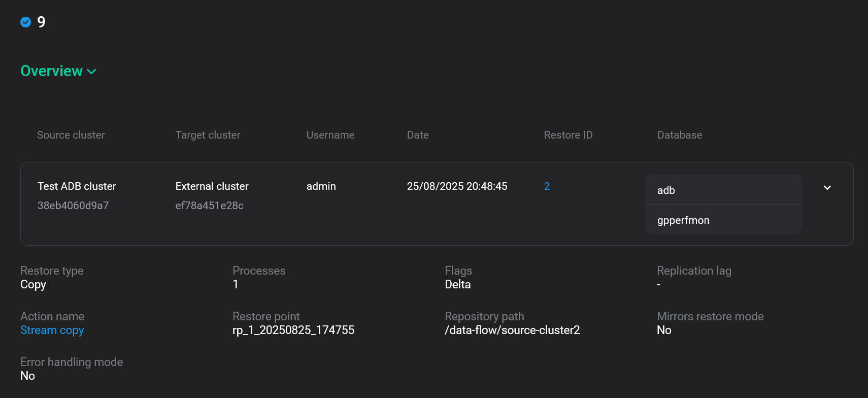Image resolution: width=868 pixels, height=398 pixels.
Task: Click source cluster ID 38eb4060d9a7
Action: point(73,206)
